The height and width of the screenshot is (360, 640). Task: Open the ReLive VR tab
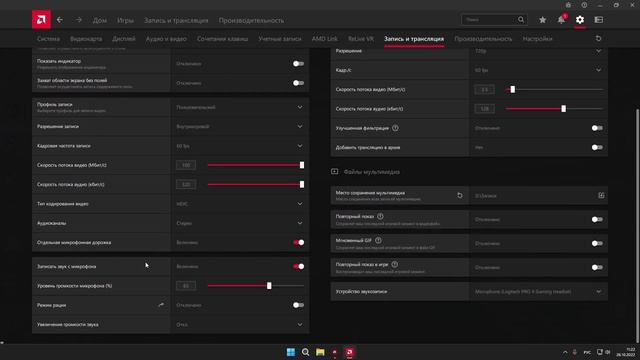coord(361,39)
